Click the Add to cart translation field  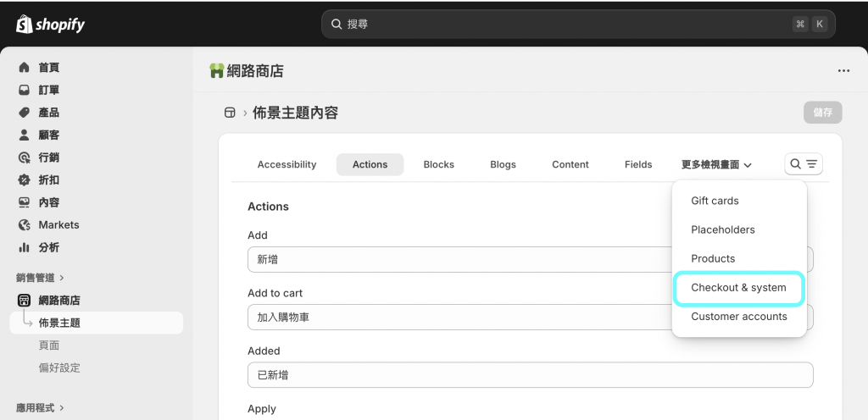pos(458,318)
